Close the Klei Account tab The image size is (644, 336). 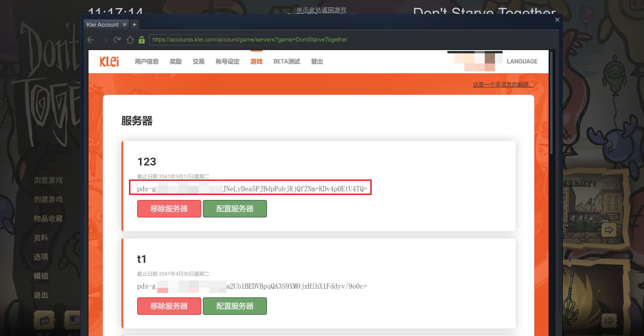pyautogui.click(x=125, y=24)
